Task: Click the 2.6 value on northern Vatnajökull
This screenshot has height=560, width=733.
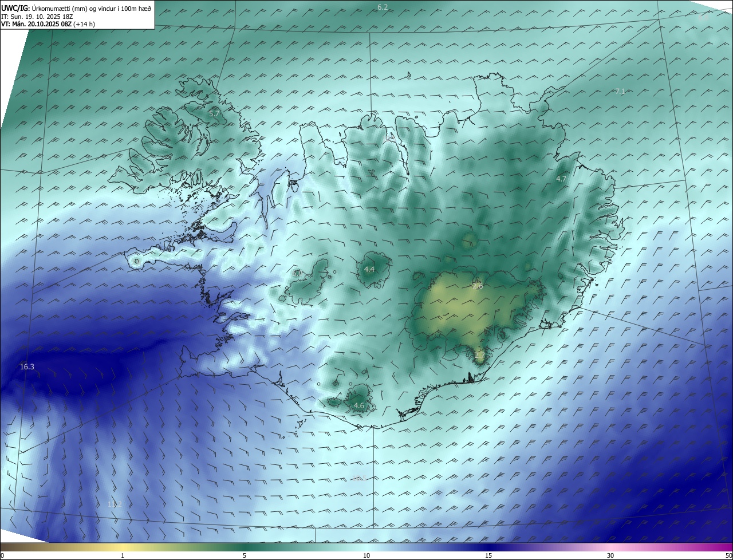Action: pos(478,286)
